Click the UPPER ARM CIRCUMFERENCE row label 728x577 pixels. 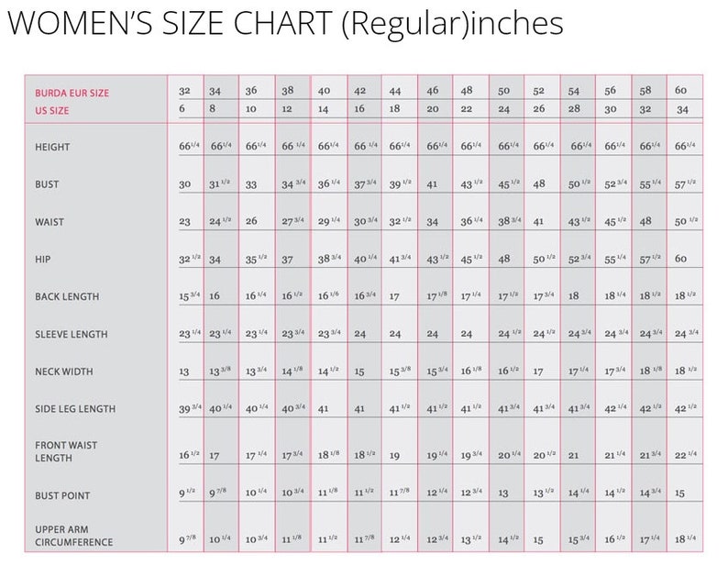coord(74,536)
